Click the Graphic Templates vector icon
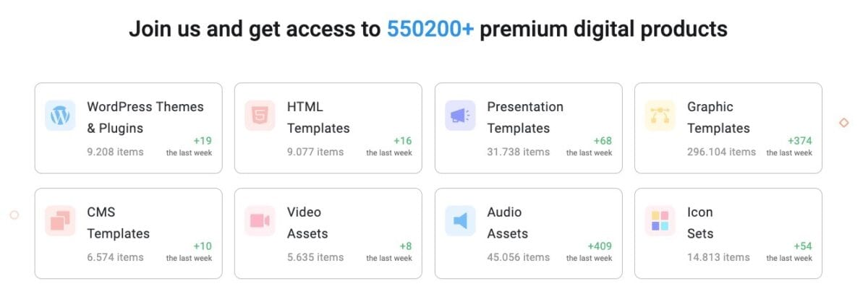 point(660,116)
